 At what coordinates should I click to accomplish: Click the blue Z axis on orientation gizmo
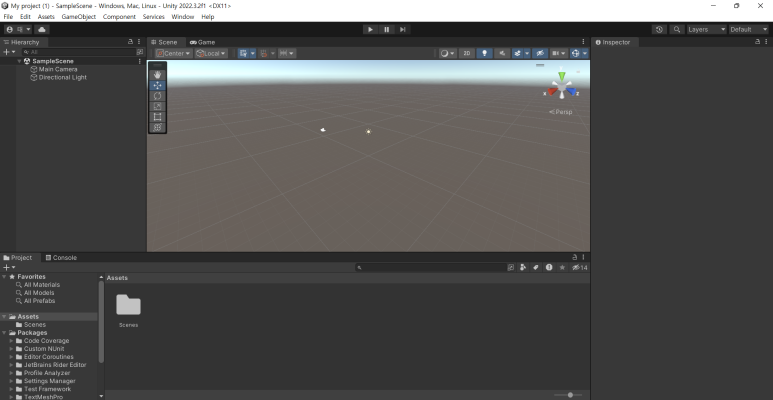572,92
